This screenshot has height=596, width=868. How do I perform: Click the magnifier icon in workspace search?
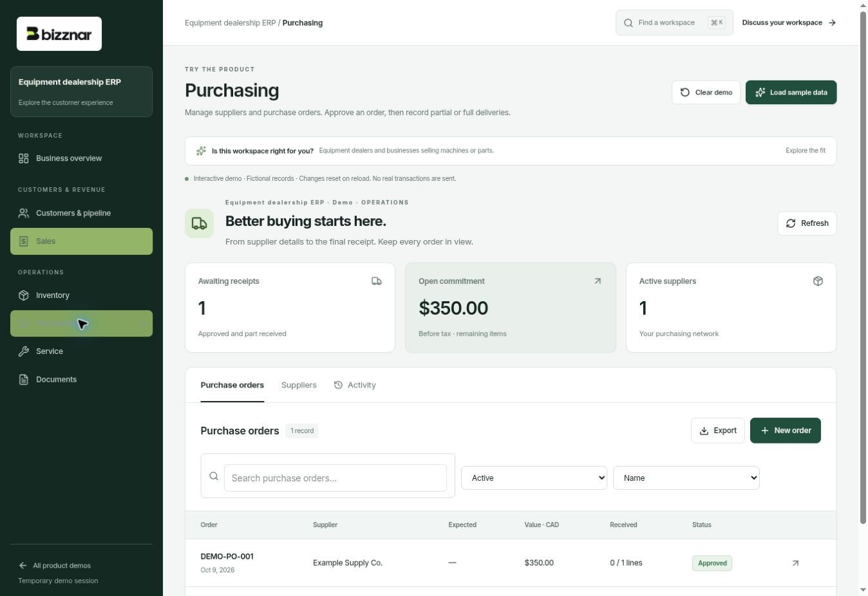pos(628,23)
